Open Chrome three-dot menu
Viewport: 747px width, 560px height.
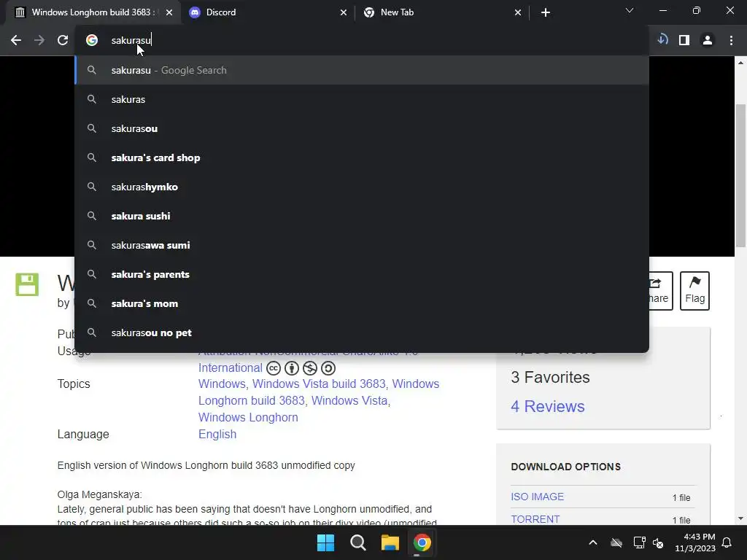(x=731, y=41)
